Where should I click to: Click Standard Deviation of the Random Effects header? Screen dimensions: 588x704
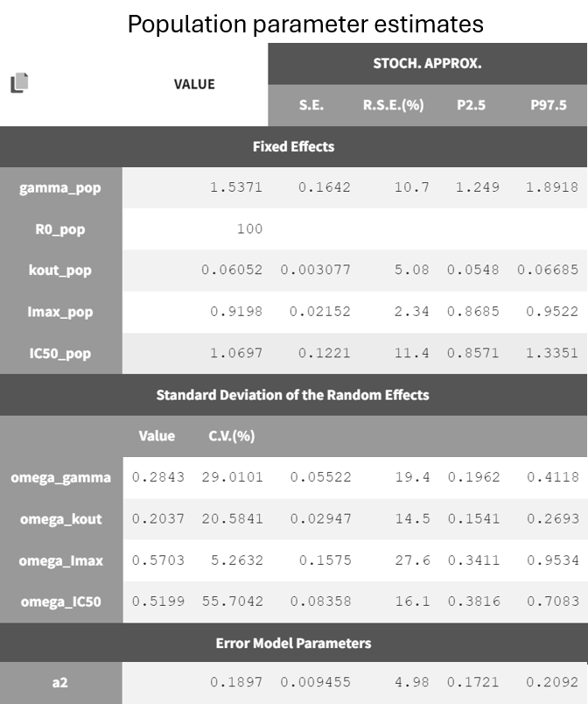pyautogui.click(x=293, y=395)
